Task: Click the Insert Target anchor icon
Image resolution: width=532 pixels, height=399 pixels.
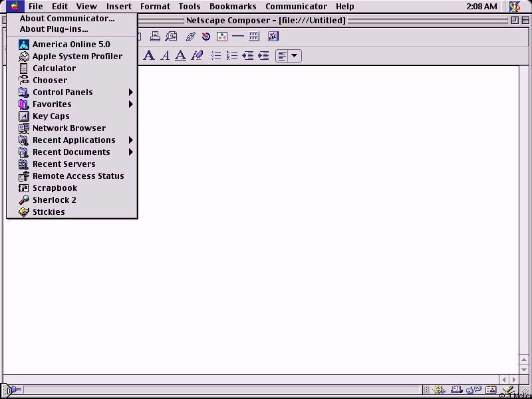Action: click(x=206, y=37)
